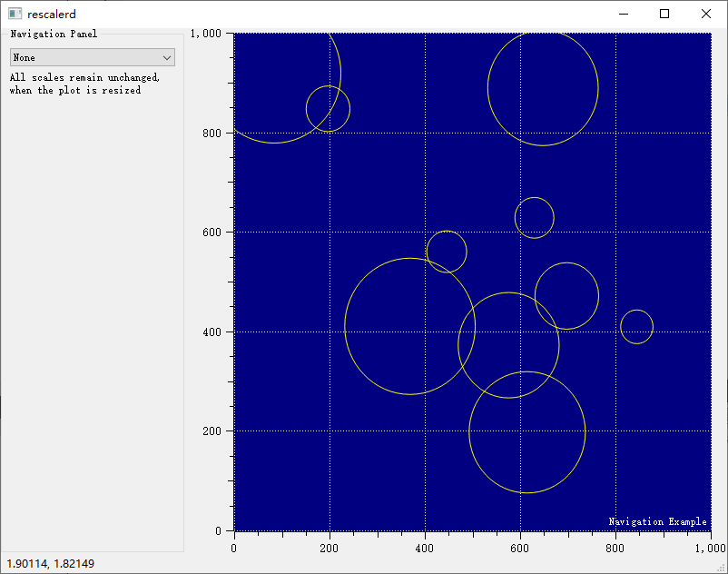
Task: Open the Navigation Panel 'None' combo box
Action: pyautogui.click(x=91, y=57)
